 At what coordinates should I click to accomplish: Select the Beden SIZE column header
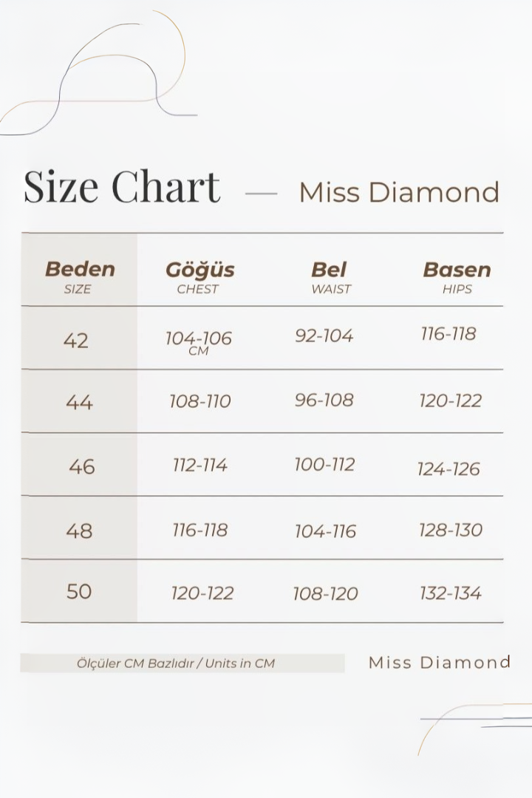click(x=80, y=276)
